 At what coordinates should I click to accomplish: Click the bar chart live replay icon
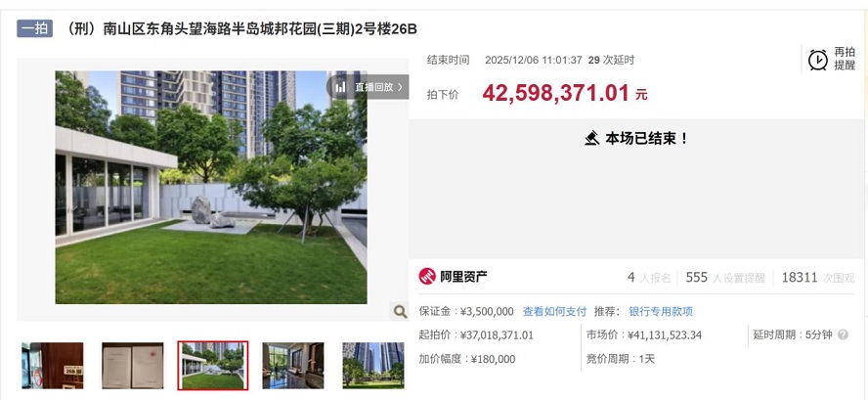340,87
